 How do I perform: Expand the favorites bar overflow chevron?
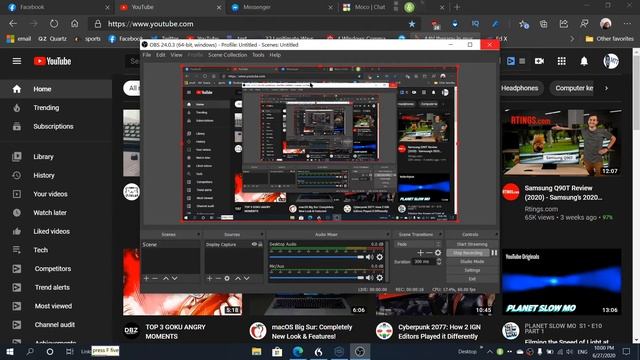pyautogui.click(x=572, y=39)
